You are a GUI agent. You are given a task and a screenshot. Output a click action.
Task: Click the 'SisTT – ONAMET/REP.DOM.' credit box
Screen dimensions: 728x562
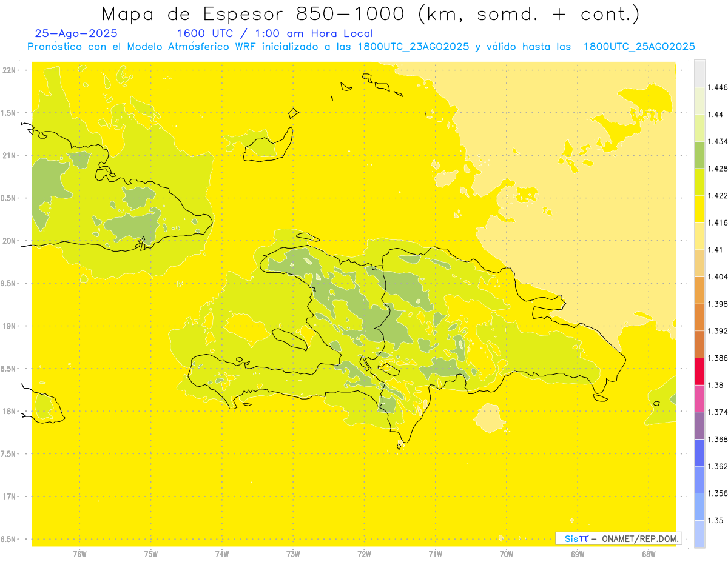point(619,538)
